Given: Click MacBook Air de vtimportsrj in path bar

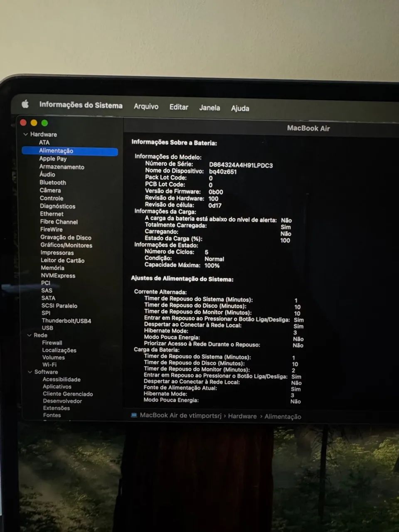Looking at the screenshot, I should (181, 415).
